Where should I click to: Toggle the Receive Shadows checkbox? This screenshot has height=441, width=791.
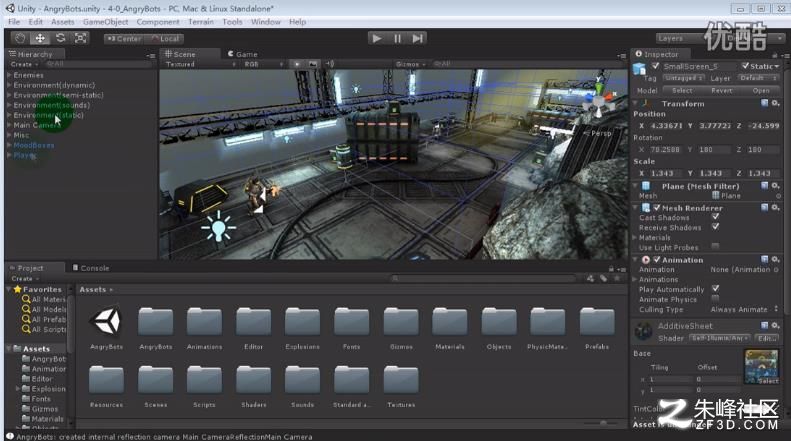coord(715,227)
